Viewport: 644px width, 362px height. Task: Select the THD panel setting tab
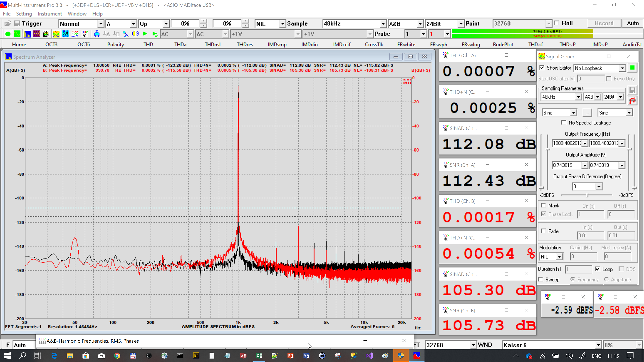tap(148, 44)
